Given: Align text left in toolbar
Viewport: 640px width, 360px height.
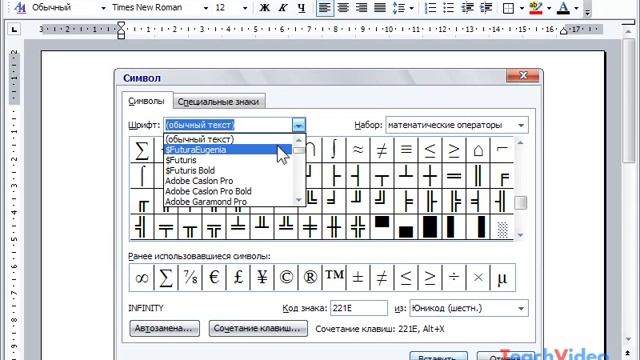Looking at the screenshot, I should coord(324,8).
